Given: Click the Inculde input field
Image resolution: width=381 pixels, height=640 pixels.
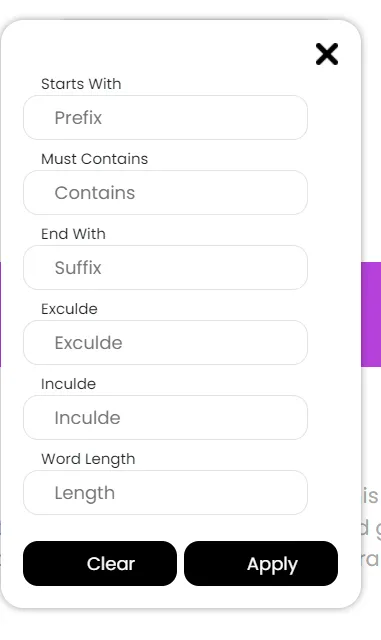Looking at the screenshot, I should click(x=165, y=418).
